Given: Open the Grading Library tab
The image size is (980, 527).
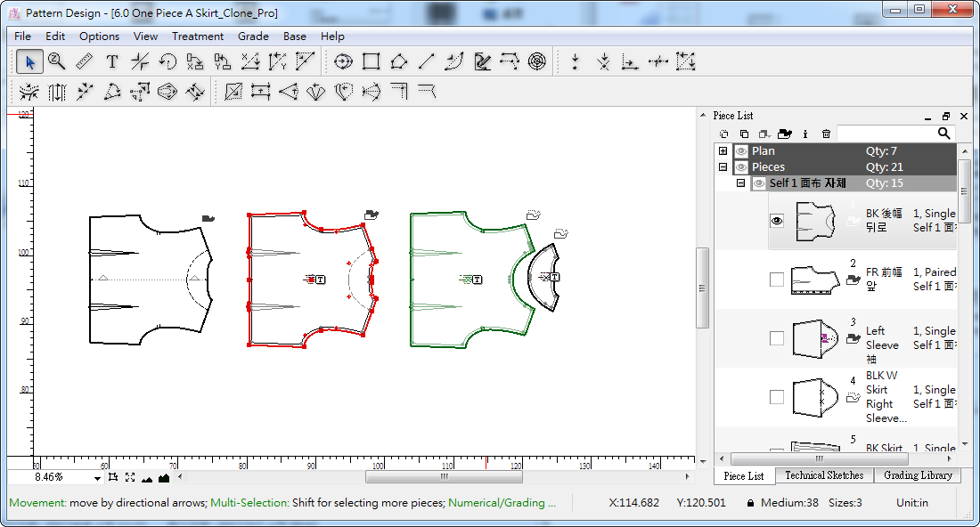Looking at the screenshot, I should [918, 475].
